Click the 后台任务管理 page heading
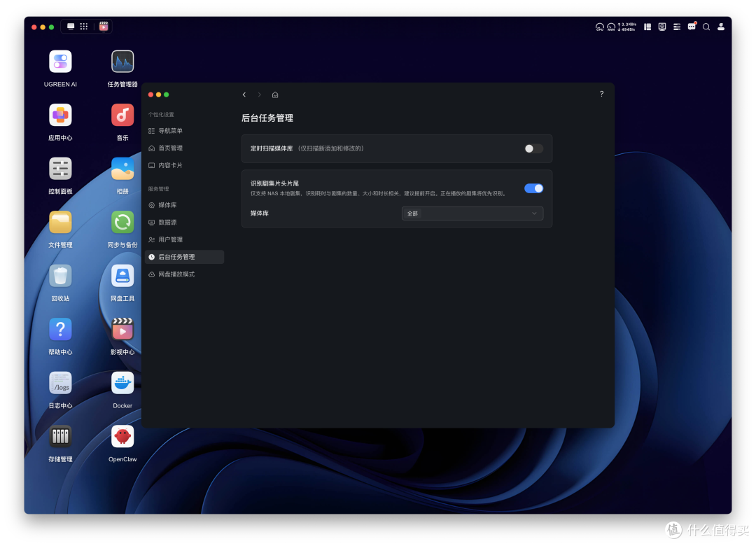 point(267,118)
